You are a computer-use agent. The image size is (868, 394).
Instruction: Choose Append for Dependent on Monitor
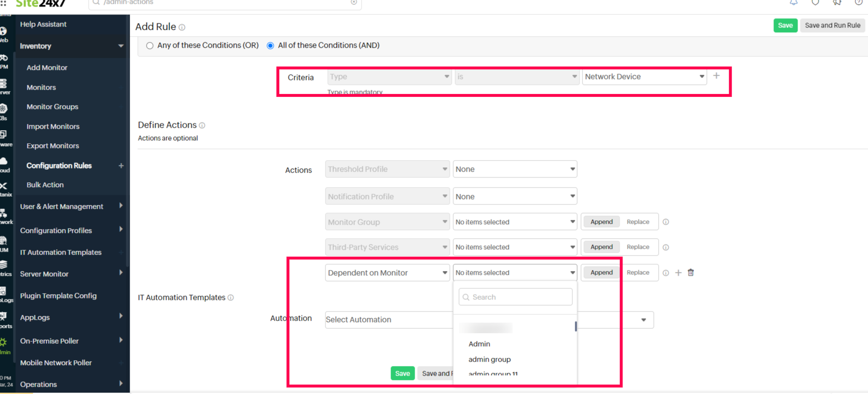point(601,272)
